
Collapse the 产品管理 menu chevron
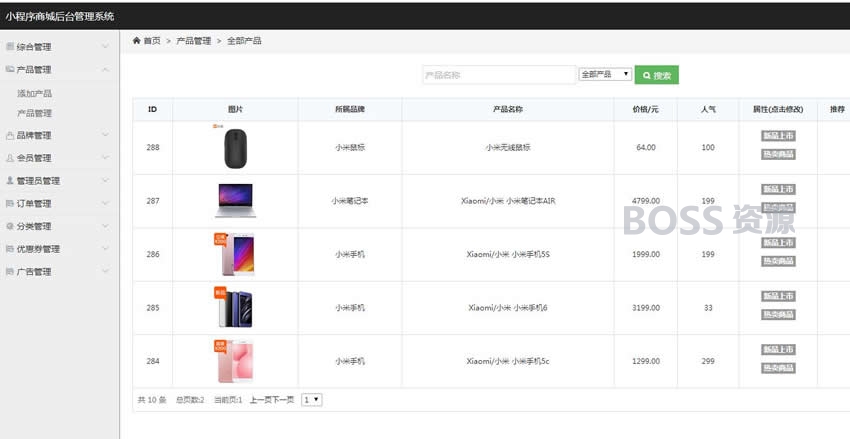105,69
